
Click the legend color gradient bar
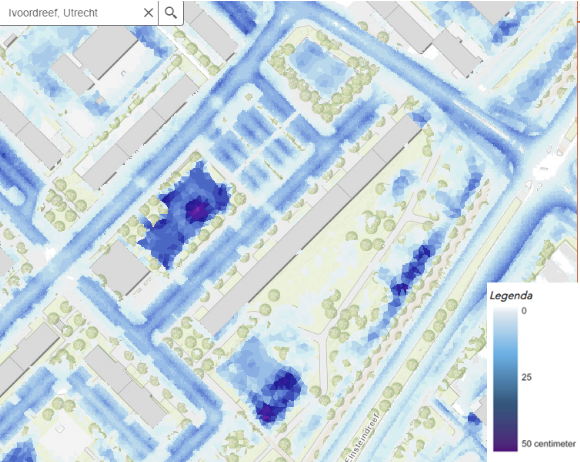click(x=505, y=379)
